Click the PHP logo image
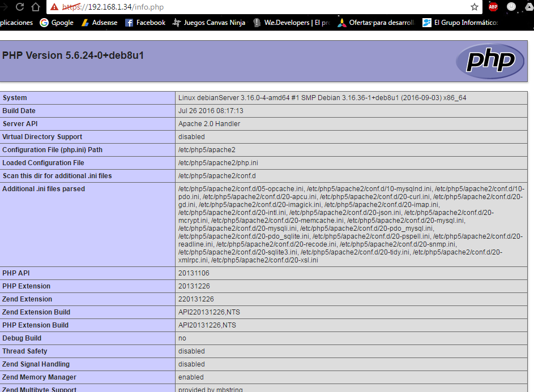 pos(490,61)
